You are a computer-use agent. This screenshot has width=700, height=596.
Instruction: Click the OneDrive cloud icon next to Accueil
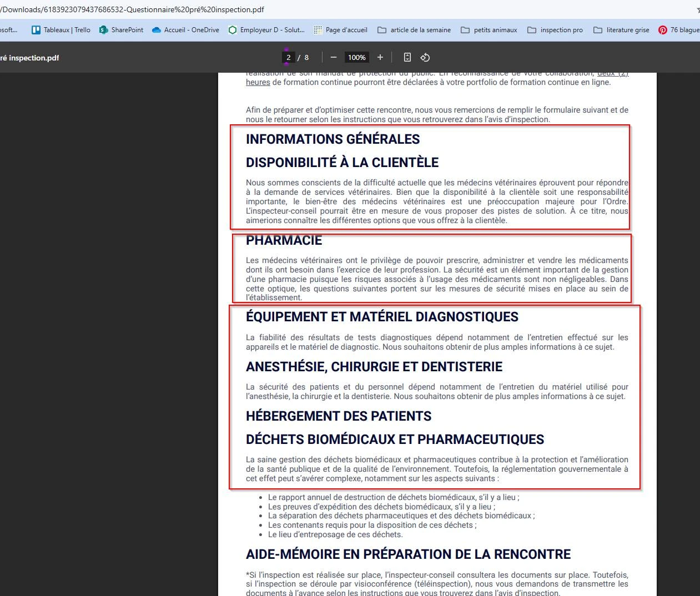(155, 30)
